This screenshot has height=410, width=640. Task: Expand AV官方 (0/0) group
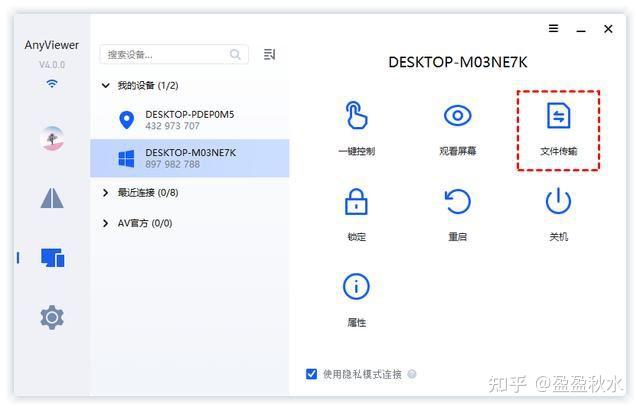(105, 223)
